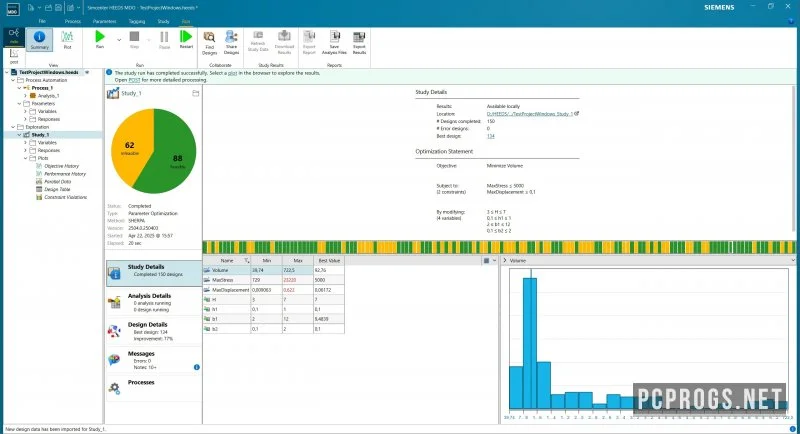The height and width of the screenshot is (434, 800).
Task: Collapse the TestProjectWindows.heeds root node
Action: click(x=7, y=72)
